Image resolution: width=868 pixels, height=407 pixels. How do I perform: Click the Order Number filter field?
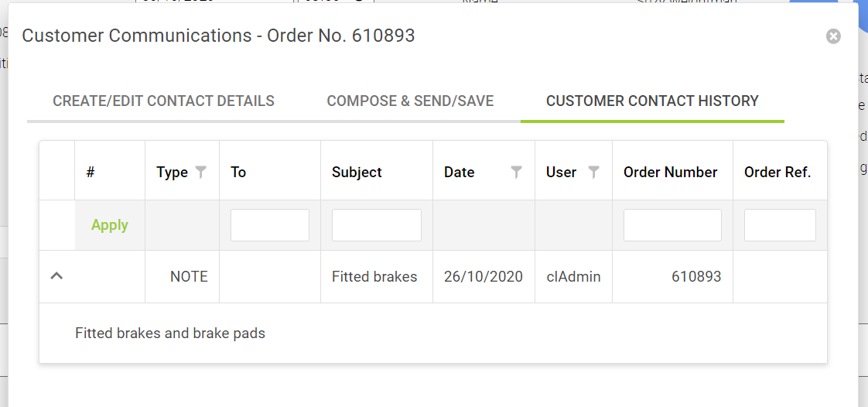click(672, 225)
